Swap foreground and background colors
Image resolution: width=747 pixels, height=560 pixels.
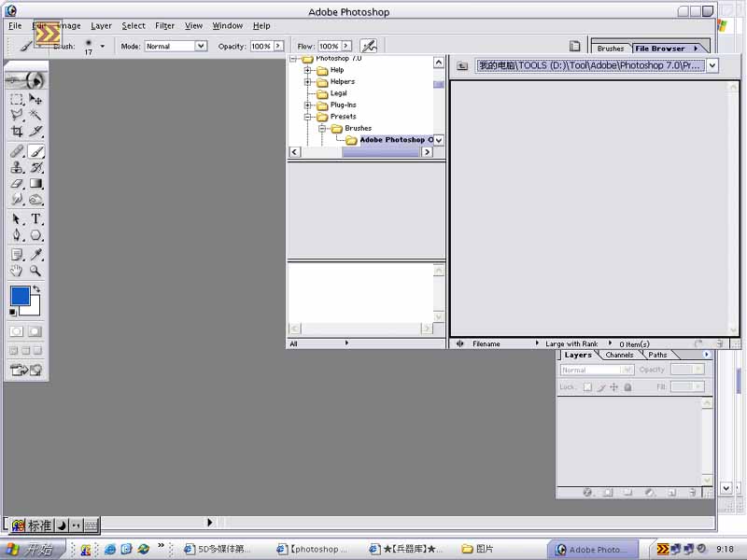tap(36, 289)
